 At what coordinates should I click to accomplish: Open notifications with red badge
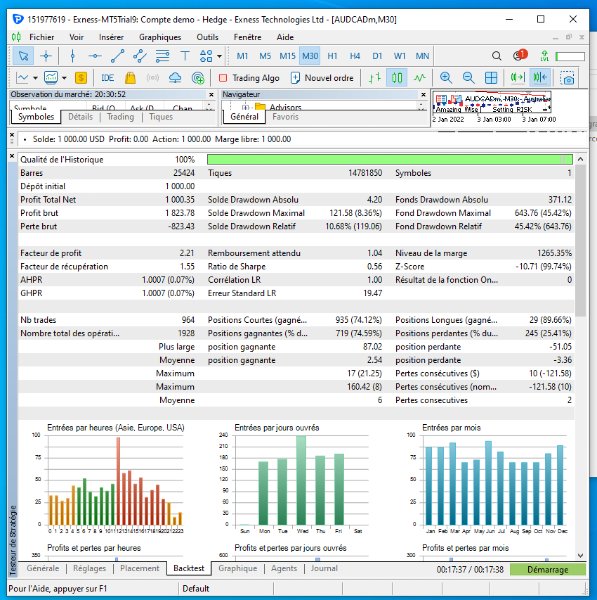520,55
